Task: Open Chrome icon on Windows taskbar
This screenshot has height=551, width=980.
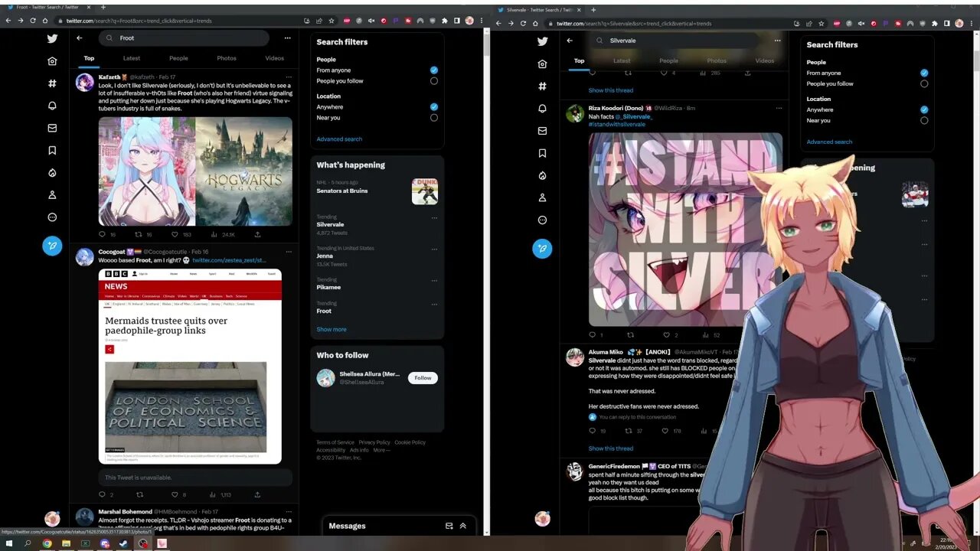Action: click(x=47, y=543)
